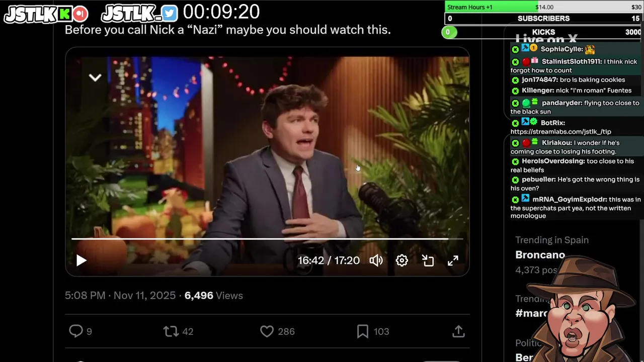Click the Twitter bird logo in overlay
The image size is (644, 362).
coord(170,14)
